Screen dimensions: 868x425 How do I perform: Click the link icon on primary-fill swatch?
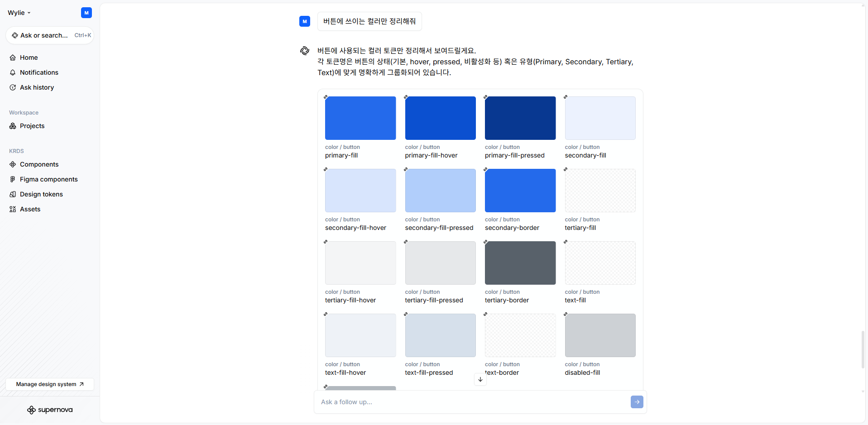click(x=326, y=97)
